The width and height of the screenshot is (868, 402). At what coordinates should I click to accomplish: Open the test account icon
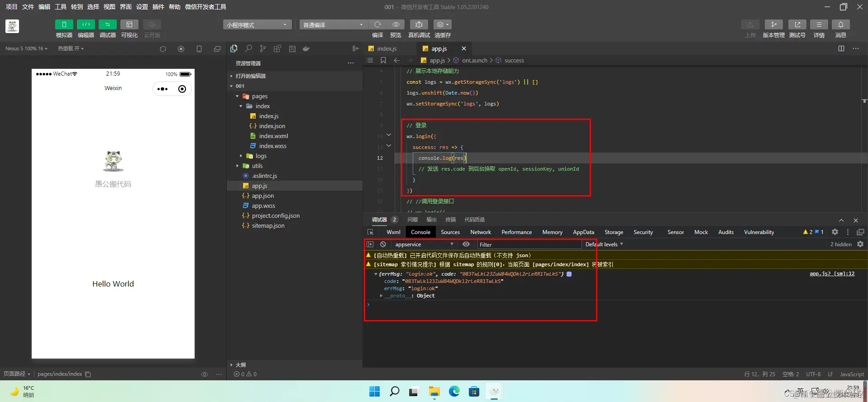click(x=797, y=24)
